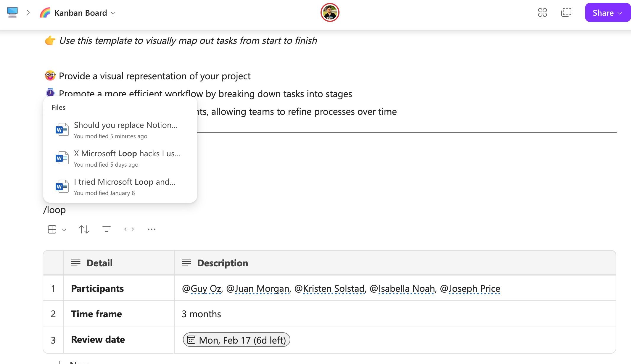Click the Word icon beside 'I tried Microsoft Loop'
This screenshot has width=631, height=364.
[62, 186]
